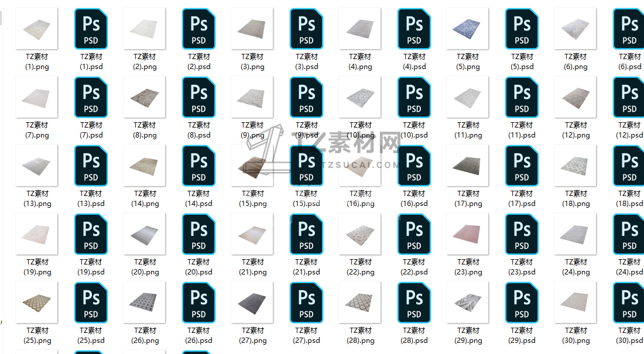Select the TZ素材 (28).psd Photoshop file icon
644x354 pixels.
pos(414,303)
